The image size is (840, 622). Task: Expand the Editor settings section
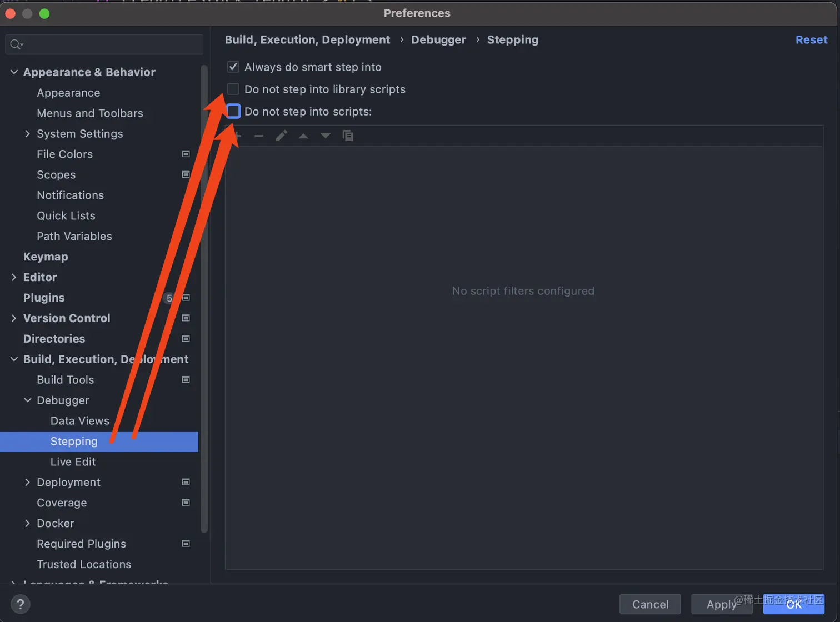[14, 277]
